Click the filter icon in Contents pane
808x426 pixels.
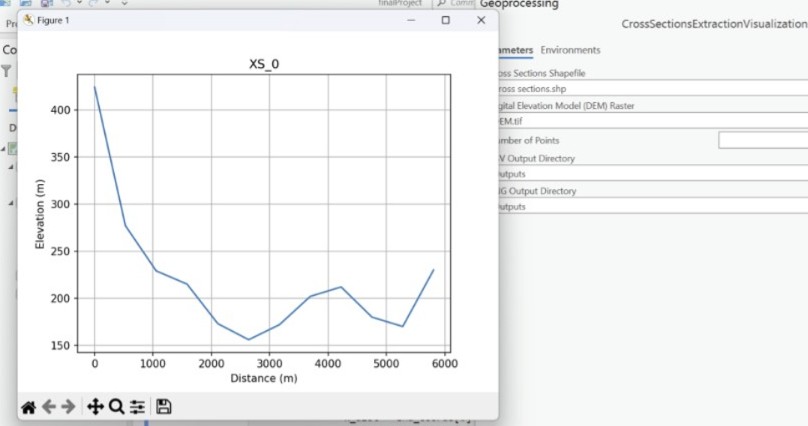6,71
